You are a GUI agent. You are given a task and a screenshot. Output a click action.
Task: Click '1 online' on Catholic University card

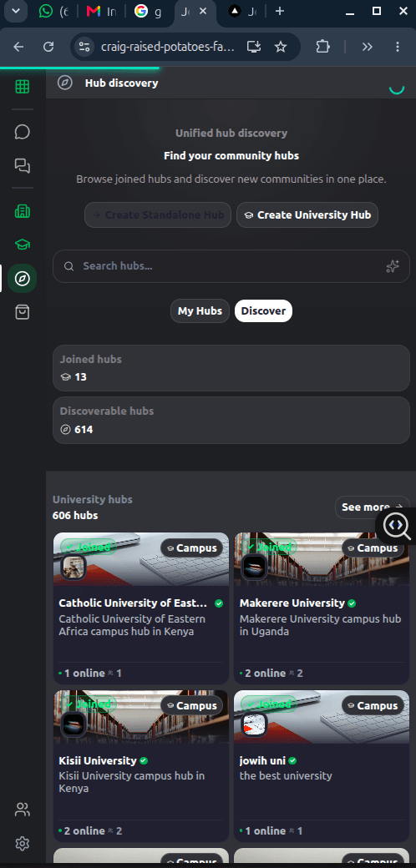pyautogui.click(x=84, y=674)
